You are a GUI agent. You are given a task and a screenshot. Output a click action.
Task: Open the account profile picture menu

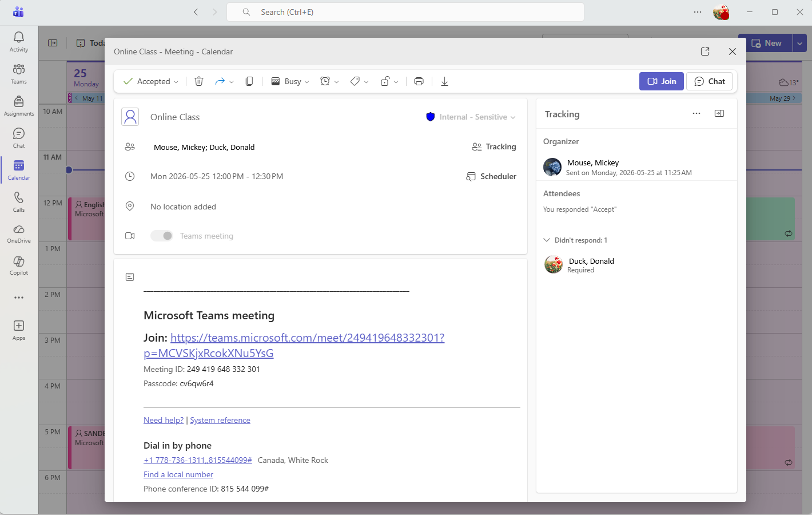pos(721,12)
